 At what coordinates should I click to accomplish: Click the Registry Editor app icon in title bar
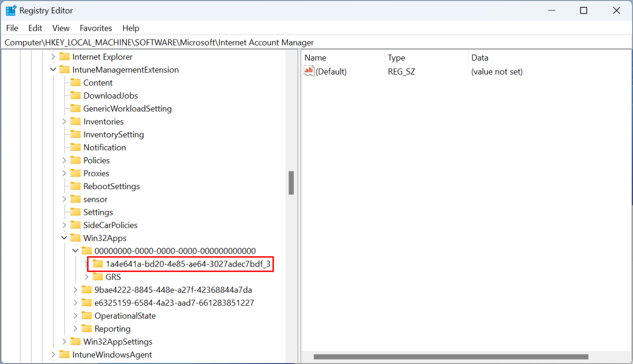(11, 10)
